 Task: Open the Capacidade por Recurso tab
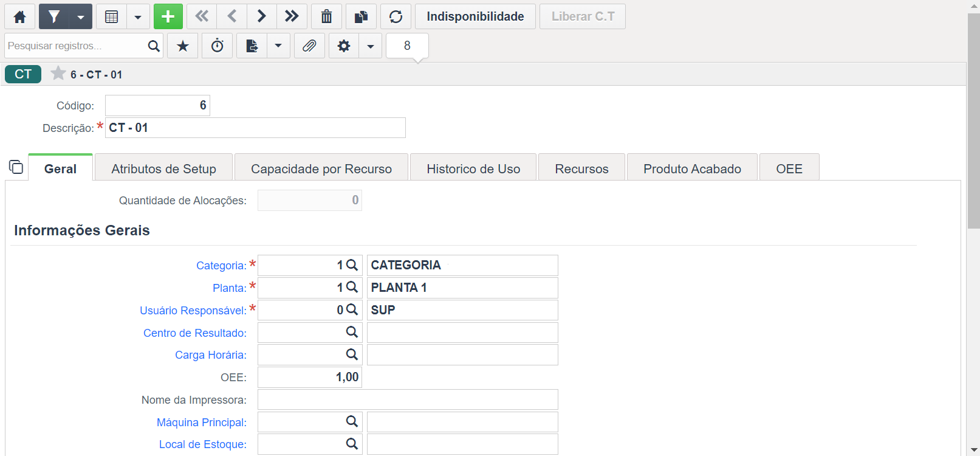coord(321,168)
